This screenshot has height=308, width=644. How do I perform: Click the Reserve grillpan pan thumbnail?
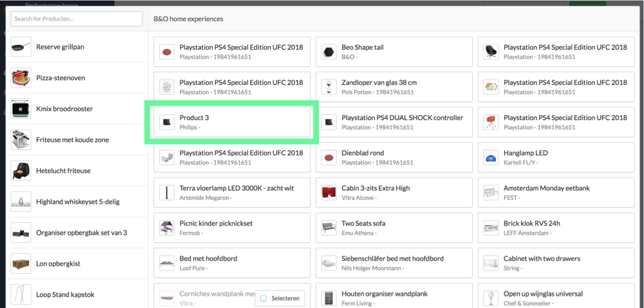coord(21,47)
